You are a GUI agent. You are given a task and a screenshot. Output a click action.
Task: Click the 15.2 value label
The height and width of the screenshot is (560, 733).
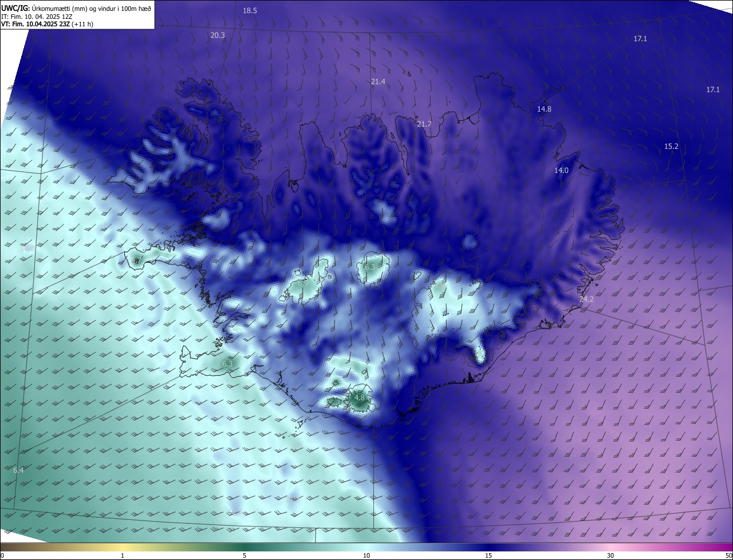click(671, 146)
